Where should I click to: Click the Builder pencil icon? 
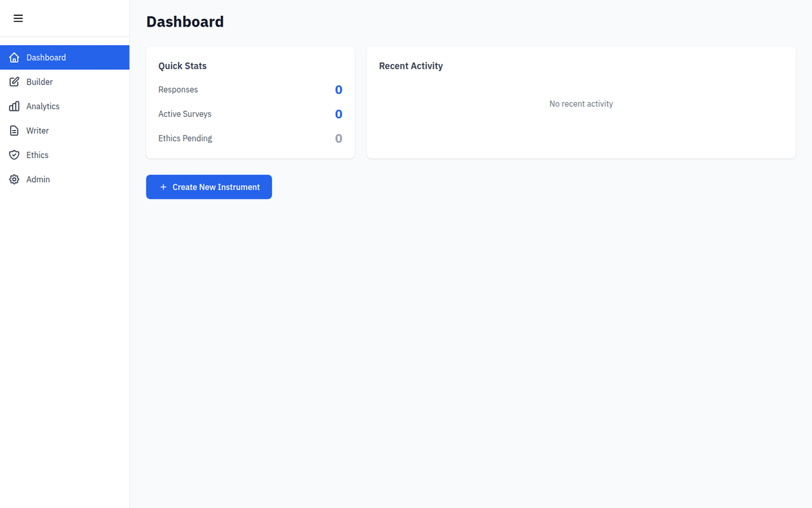pyautogui.click(x=14, y=81)
